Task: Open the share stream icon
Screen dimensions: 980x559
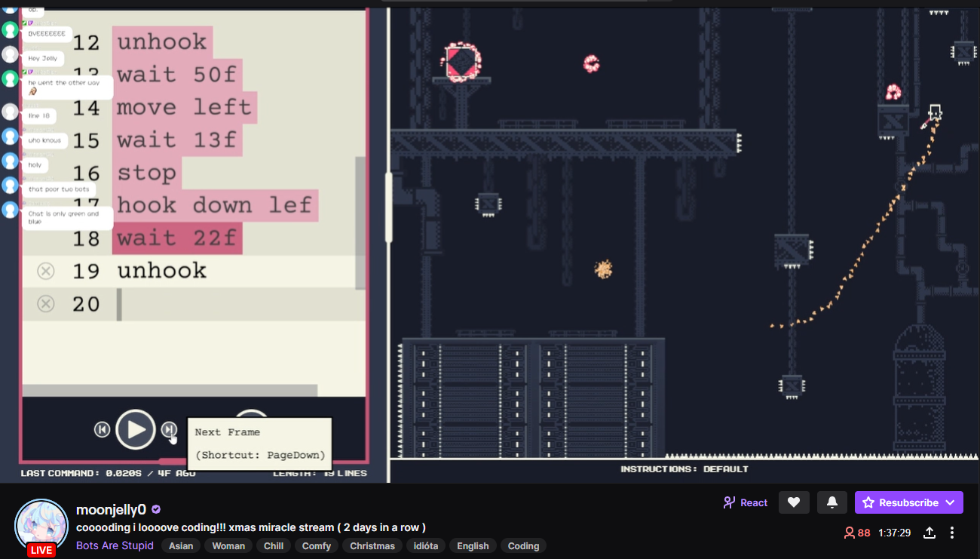Action: point(929,533)
